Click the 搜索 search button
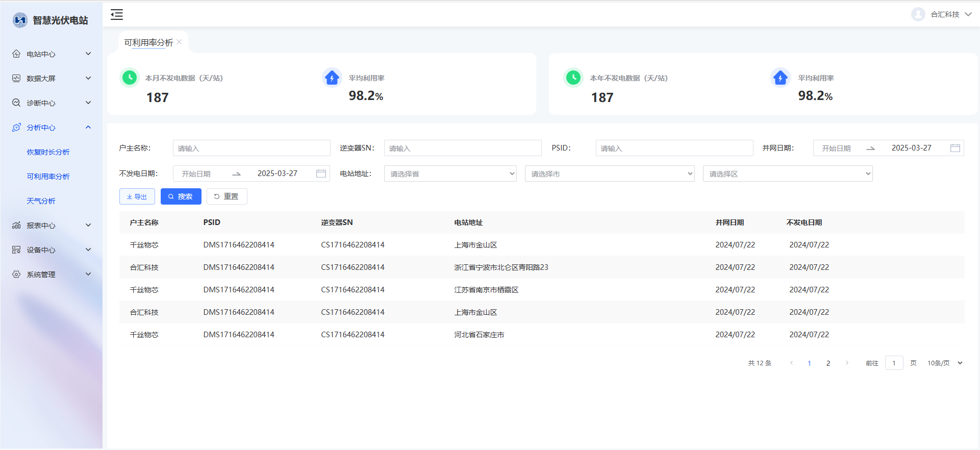 [x=181, y=196]
